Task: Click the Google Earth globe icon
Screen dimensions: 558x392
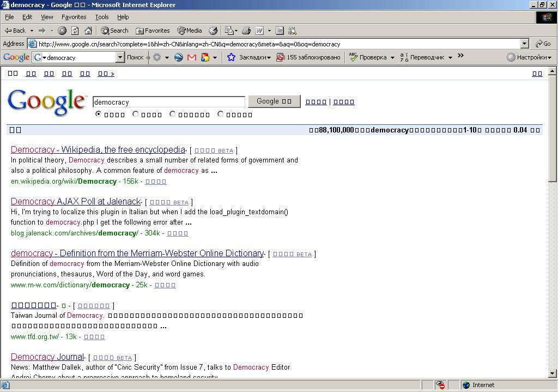Action: pos(179,57)
